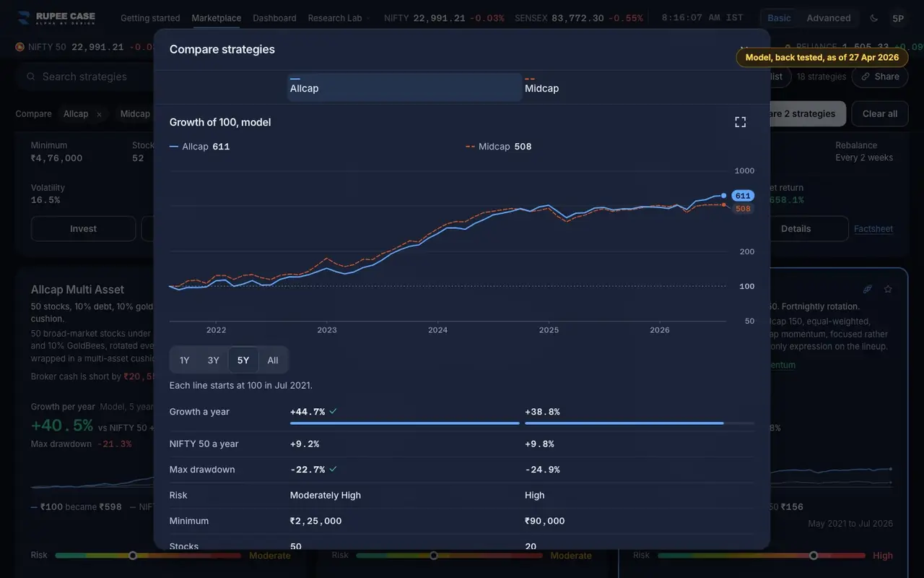Select the Allcap column header
The image size is (924, 578).
[x=404, y=87]
